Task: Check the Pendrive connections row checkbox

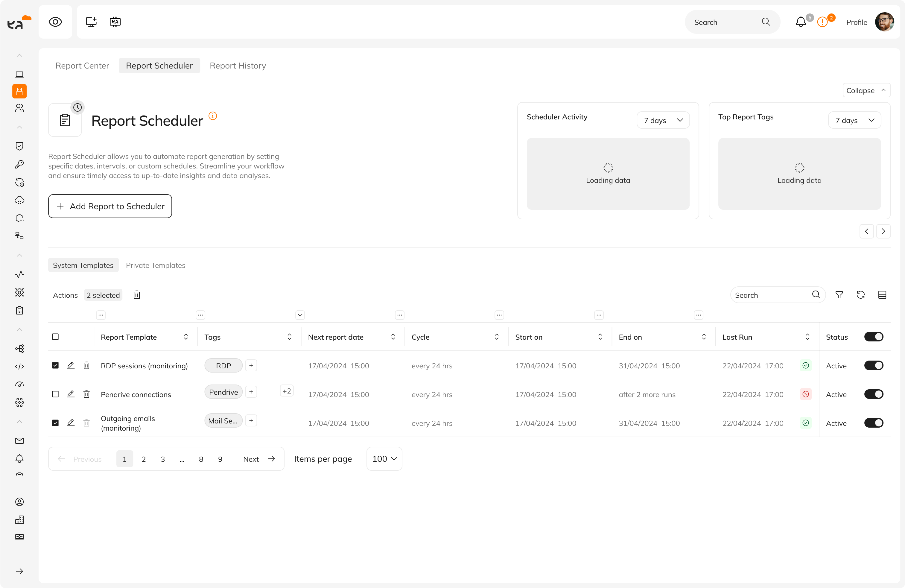Action: click(x=56, y=394)
